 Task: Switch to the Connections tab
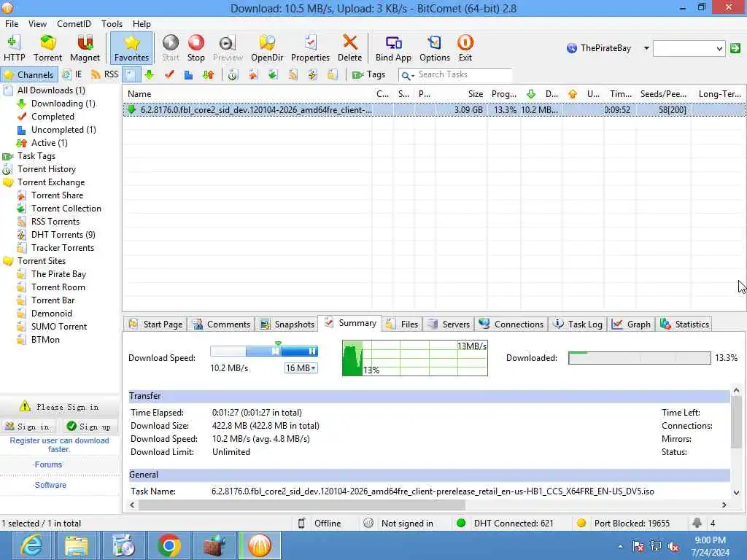pyautogui.click(x=511, y=324)
